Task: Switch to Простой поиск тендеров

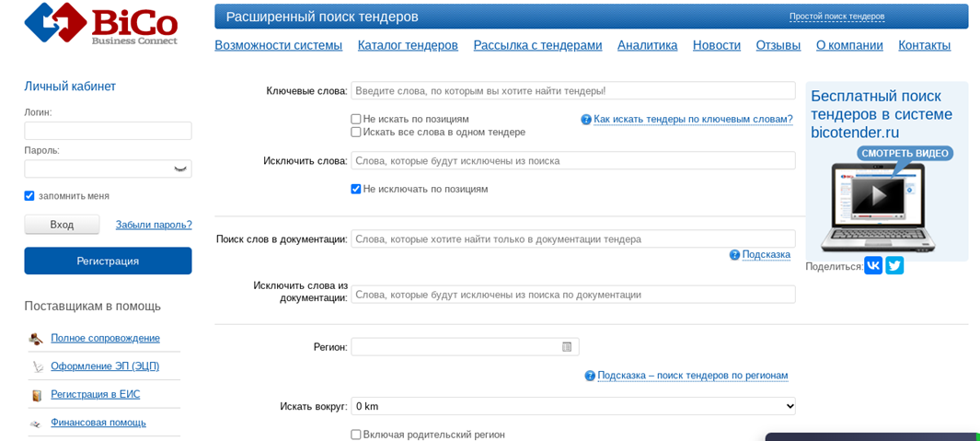Action: 836,17
